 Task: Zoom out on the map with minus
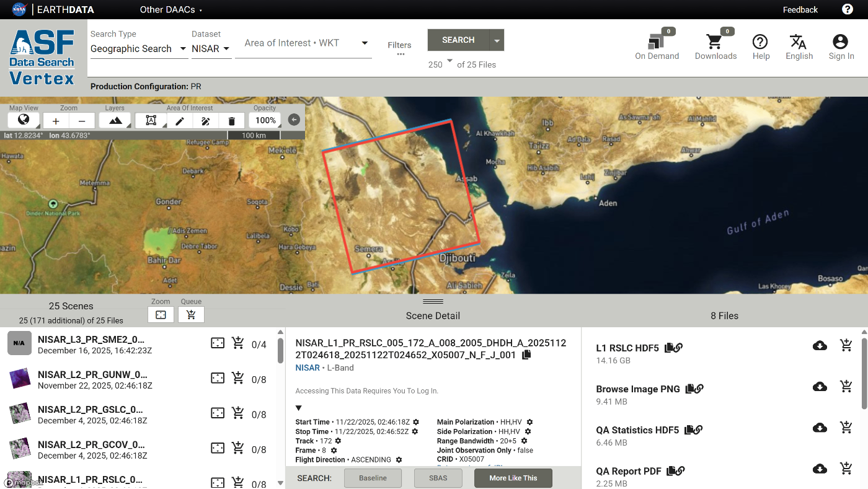tap(82, 121)
